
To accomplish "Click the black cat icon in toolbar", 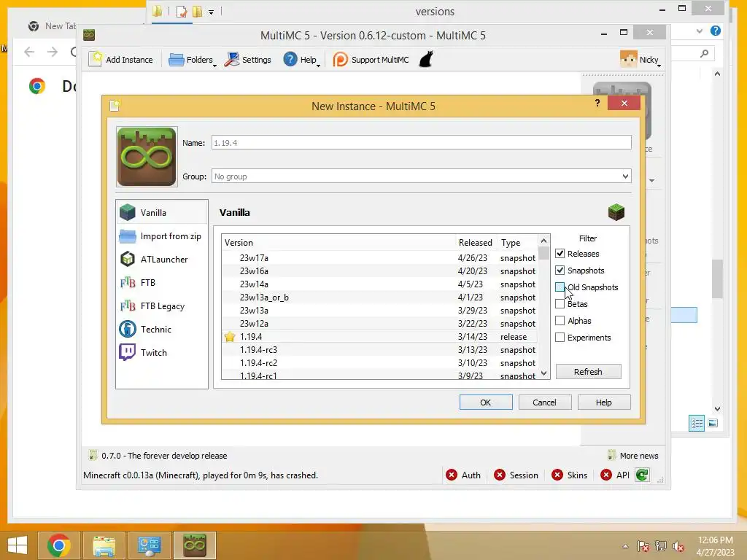I will [426, 60].
